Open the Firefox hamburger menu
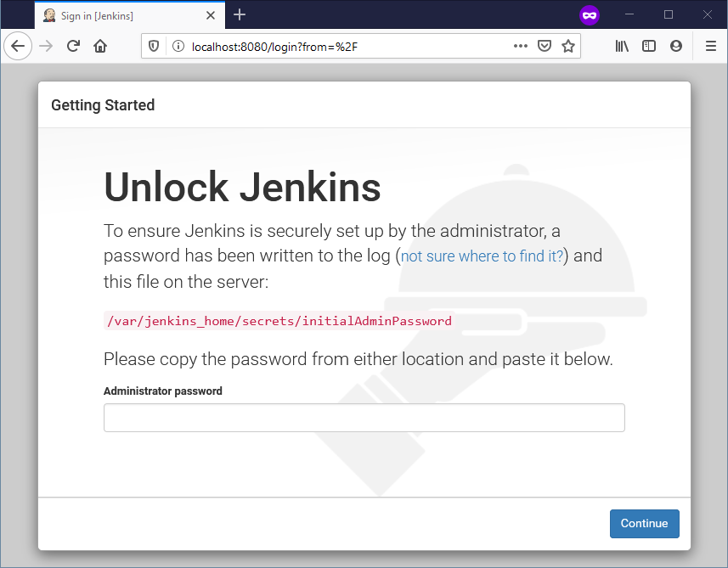The image size is (728, 568). coord(710,46)
